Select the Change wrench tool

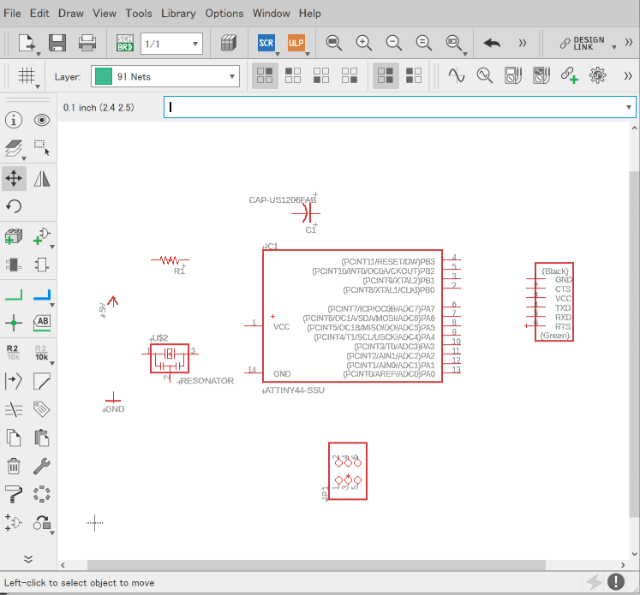42,466
